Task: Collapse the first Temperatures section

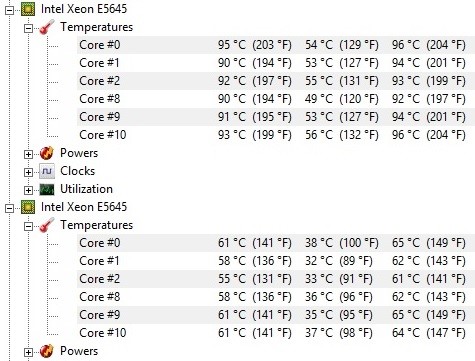Action: [x=29, y=28]
